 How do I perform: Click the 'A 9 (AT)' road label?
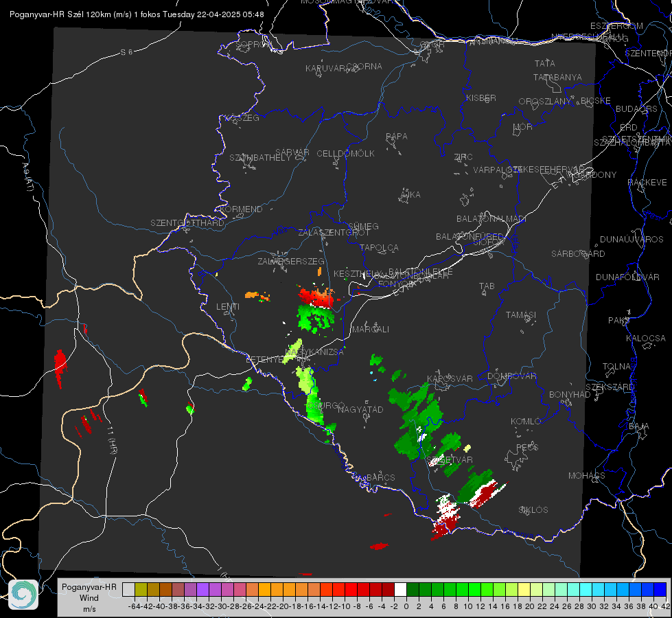click(x=27, y=177)
